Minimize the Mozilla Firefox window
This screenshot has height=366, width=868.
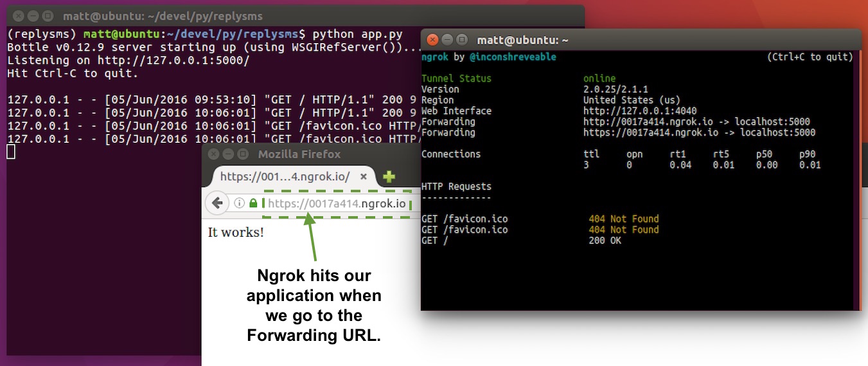[x=228, y=154]
